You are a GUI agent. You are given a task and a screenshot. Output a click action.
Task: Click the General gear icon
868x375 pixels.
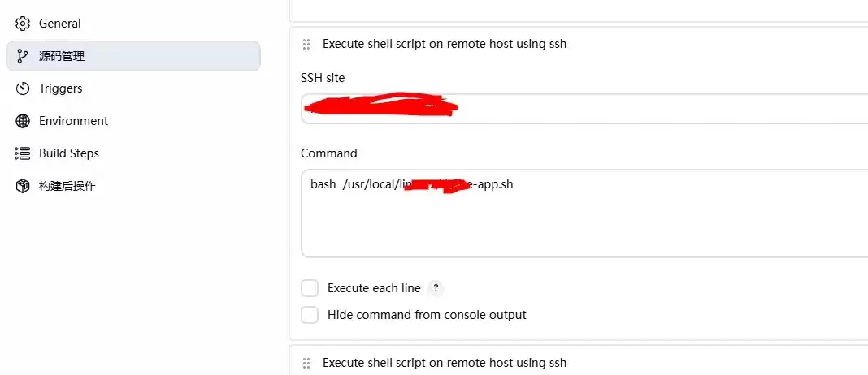tap(23, 24)
